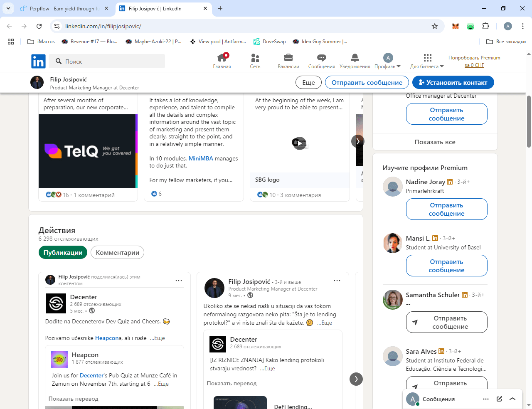Click Попробовать Premium за 0 CHF link
532x409 pixels.
tap(474, 62)
